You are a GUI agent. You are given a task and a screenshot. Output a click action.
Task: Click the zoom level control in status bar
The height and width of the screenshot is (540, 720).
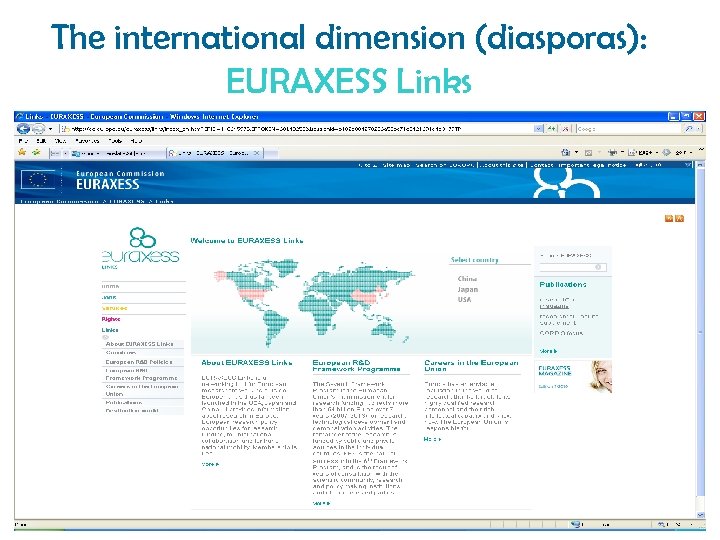(x=675, y=524)
